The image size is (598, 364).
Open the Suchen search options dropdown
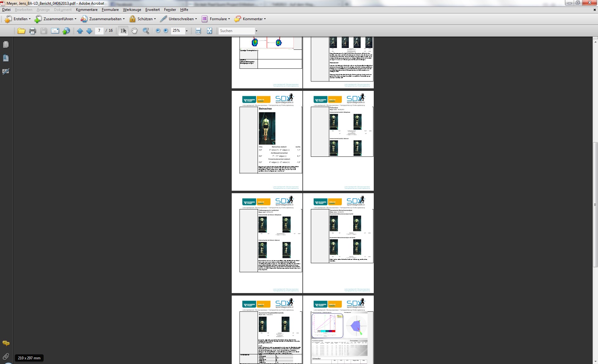[x=256, y=31]
